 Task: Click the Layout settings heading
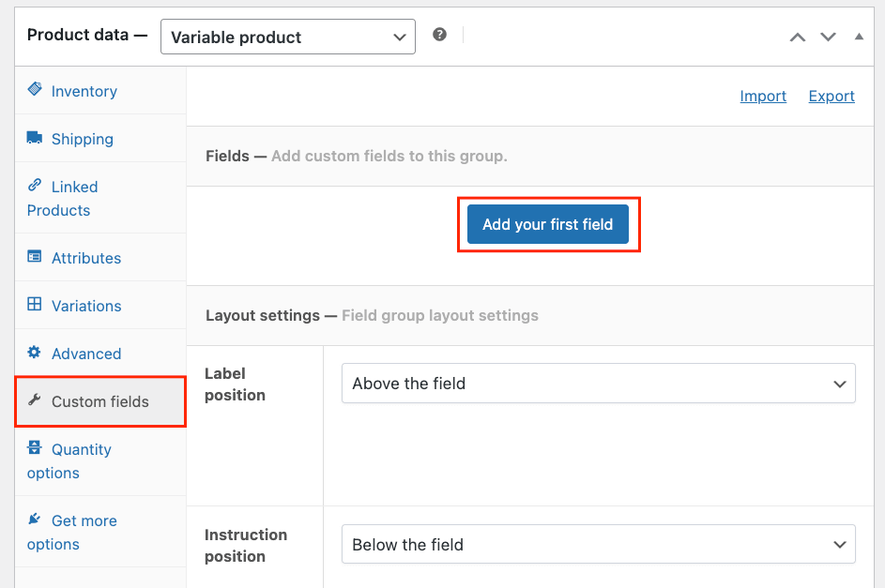click(x=263, y=315)
